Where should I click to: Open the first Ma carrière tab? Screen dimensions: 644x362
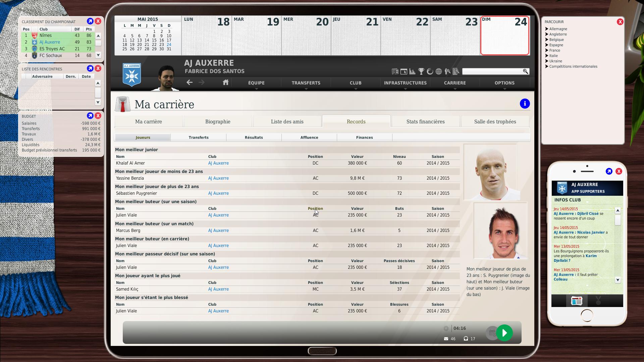[x=149, y=122]
